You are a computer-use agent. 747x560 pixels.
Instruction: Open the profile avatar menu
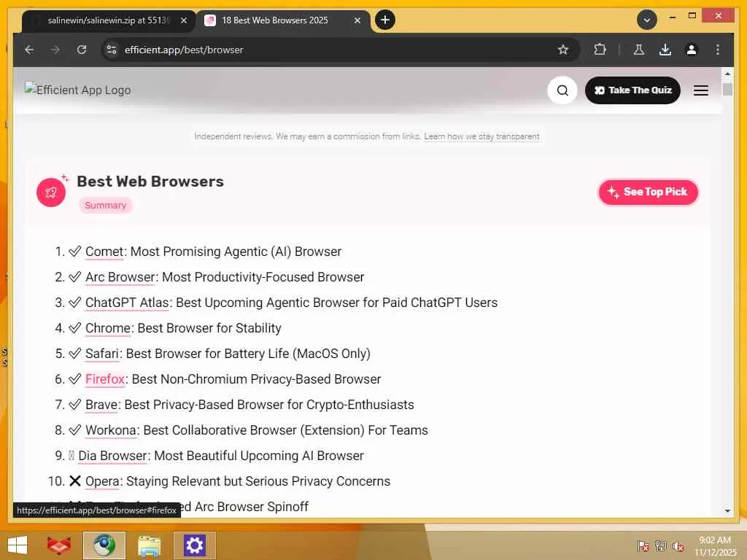[x=692, y=50]
